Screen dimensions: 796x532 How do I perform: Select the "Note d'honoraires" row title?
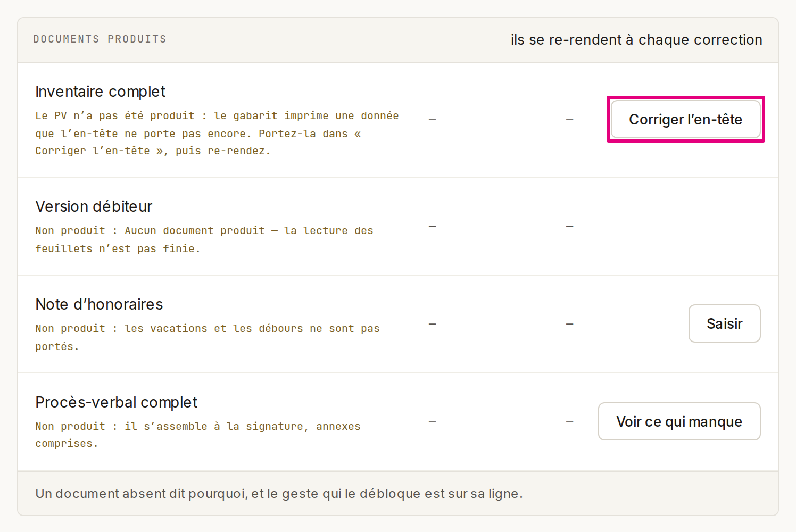(x=99, y=304)
